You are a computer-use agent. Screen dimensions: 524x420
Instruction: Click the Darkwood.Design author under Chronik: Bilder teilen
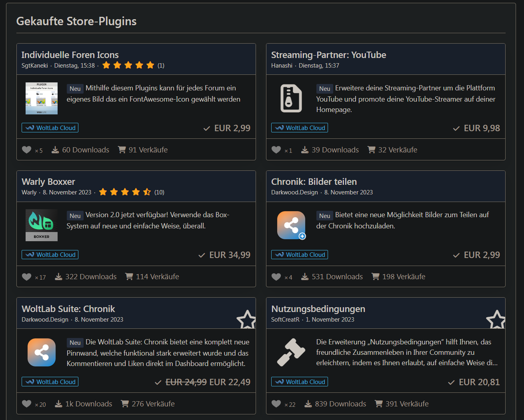(x=294, y=192)
